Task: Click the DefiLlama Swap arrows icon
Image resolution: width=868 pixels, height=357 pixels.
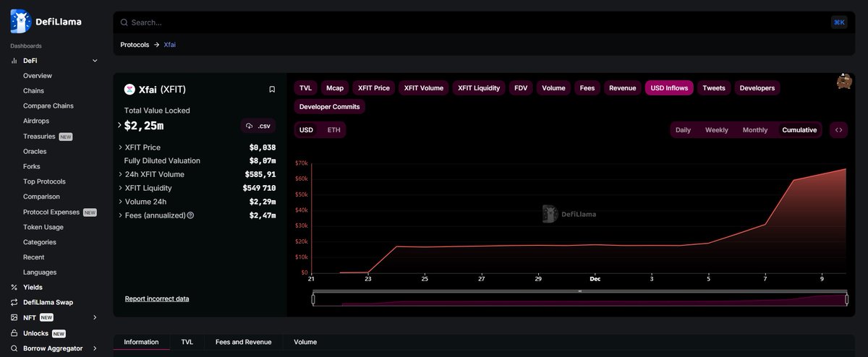Action: (x=14, y=302)
